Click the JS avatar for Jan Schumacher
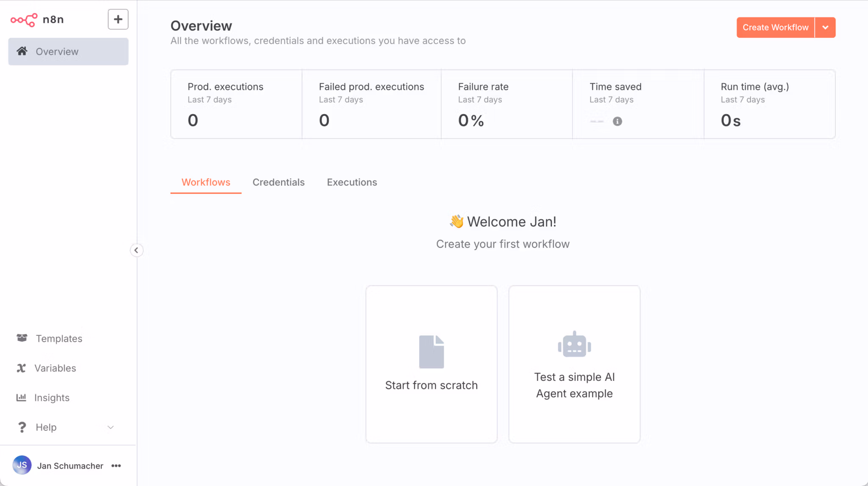 [x=22, y=465]
